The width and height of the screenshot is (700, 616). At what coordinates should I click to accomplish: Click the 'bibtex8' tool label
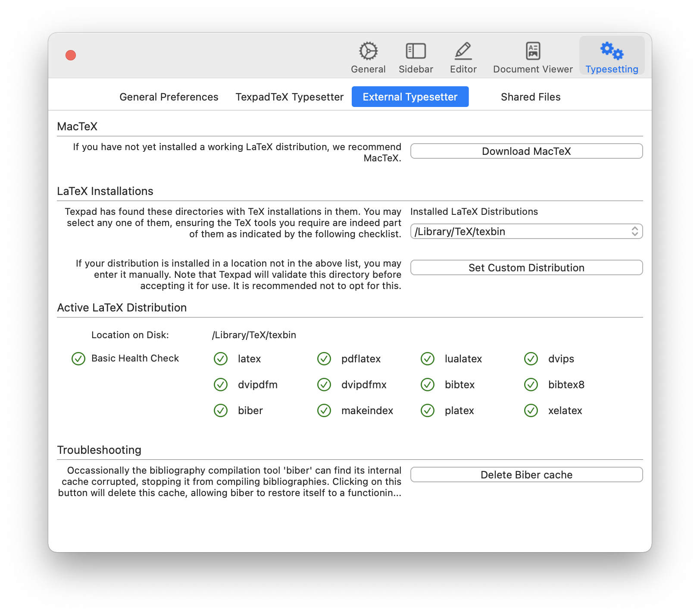tap(566, 385)
